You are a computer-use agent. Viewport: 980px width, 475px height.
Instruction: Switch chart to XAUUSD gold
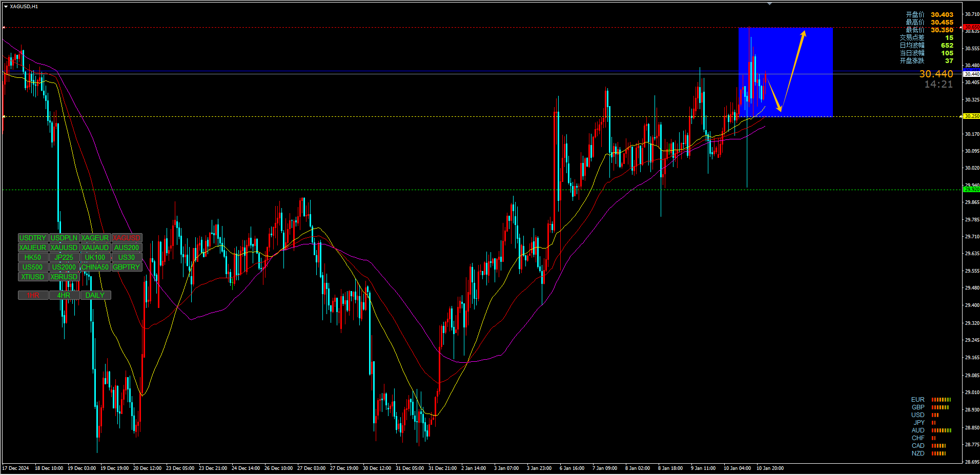click(64, 247)
